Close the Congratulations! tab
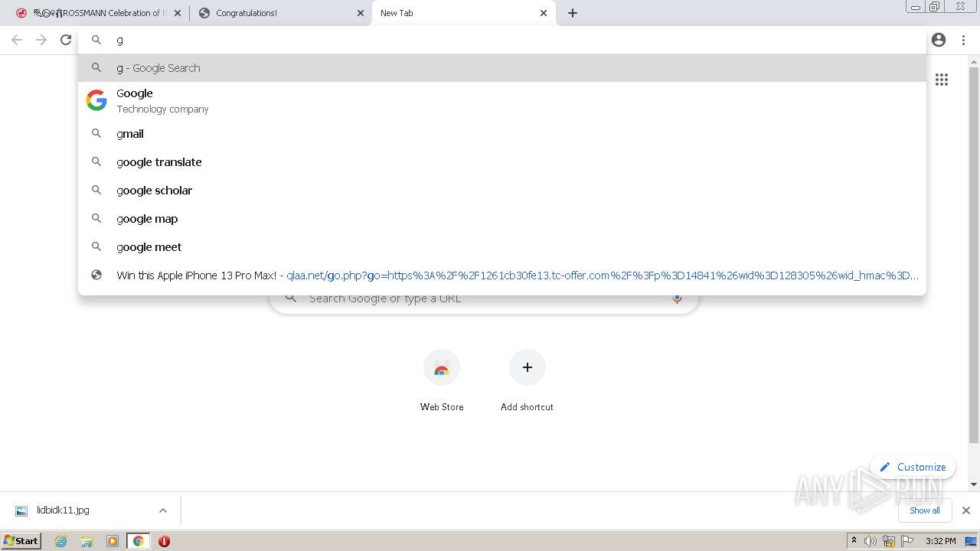The image size is (980, 551). (x=361, y=13)
